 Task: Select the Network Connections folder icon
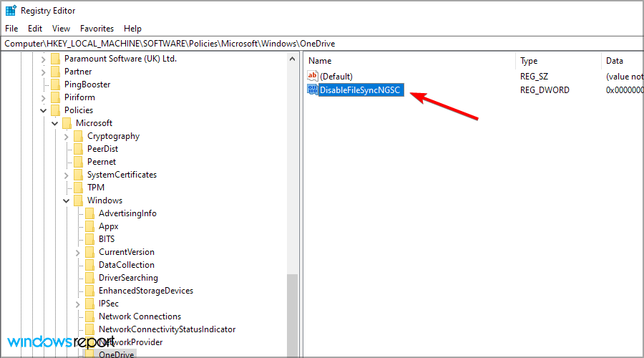tap(90, 316)
